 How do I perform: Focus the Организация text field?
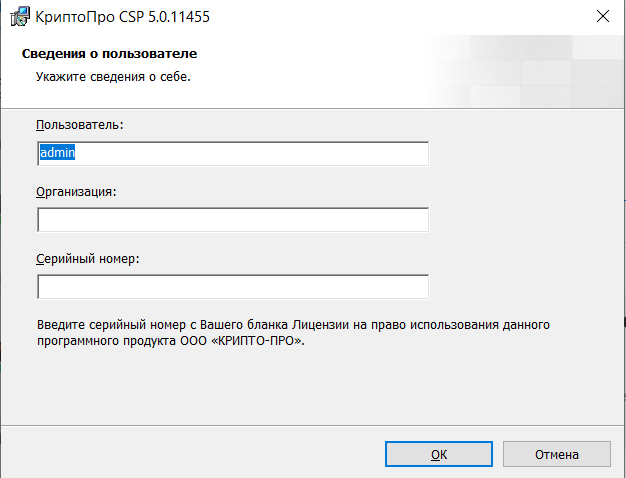click(x=232, y=220)
